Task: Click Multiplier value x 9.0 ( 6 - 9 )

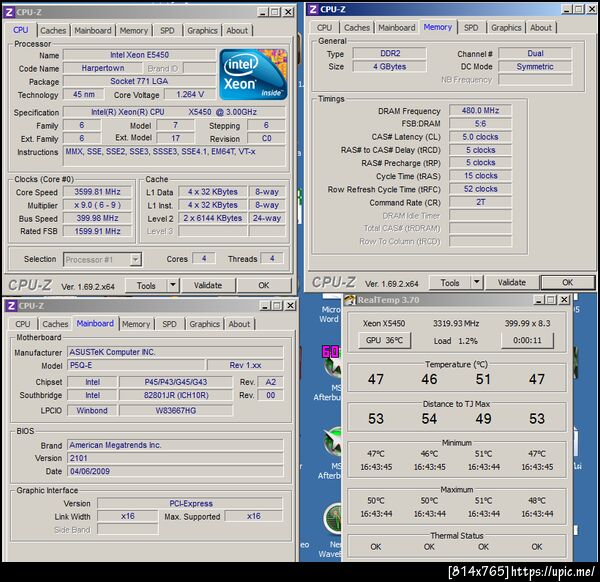Action: pyautogui.click(x=97, y=205)
